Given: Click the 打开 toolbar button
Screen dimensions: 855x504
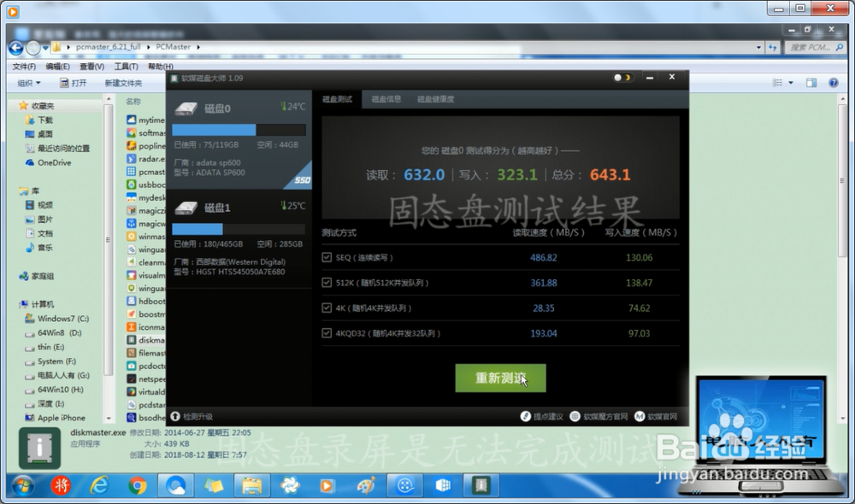Looking at the screenshot, I should pos(73,83).
